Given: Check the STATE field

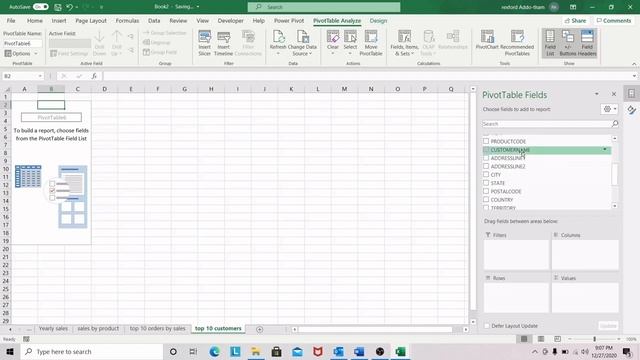Looking at the screenshot, I should (x=486, y=183).
